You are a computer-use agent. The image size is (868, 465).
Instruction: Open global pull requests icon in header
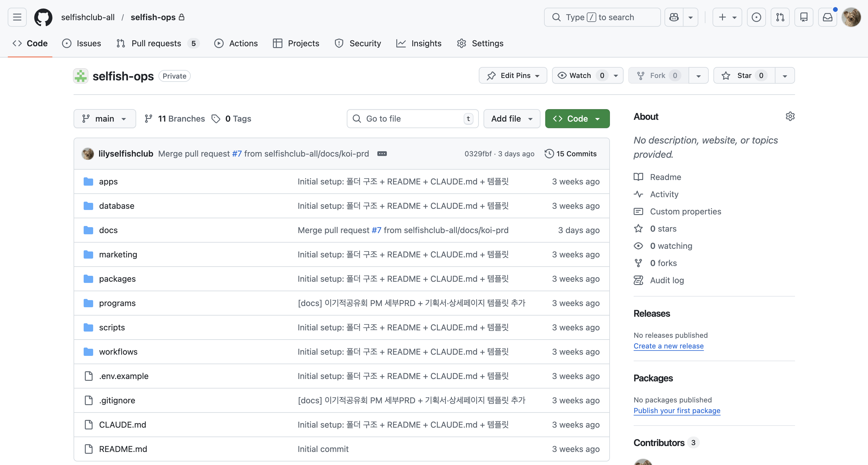(780, 17)
